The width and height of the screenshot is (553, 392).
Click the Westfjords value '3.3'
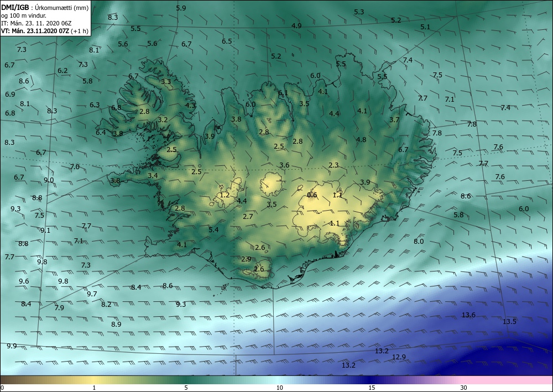click(x=166, y=81)
